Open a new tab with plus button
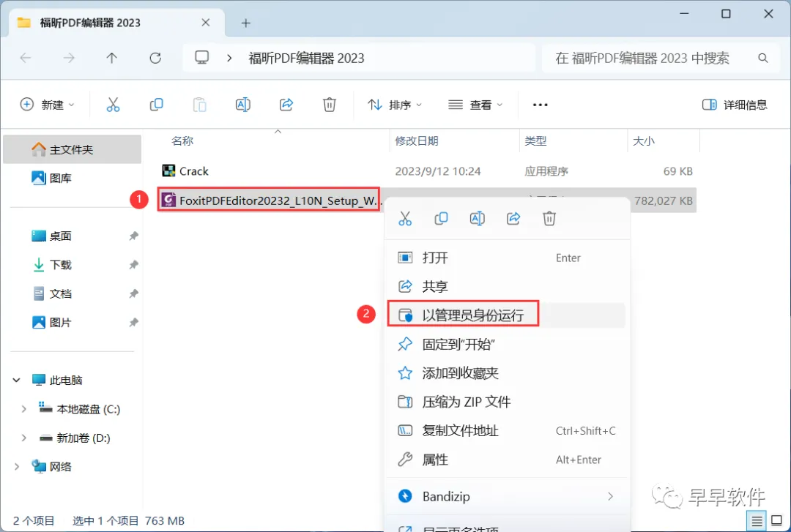 pyautogui.click(x=245, y=23)
